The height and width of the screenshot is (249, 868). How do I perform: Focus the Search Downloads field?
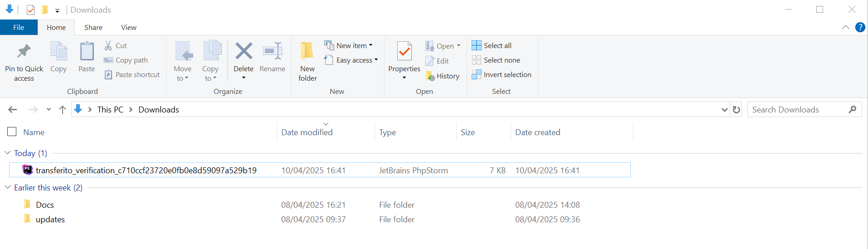coord(798,109)
